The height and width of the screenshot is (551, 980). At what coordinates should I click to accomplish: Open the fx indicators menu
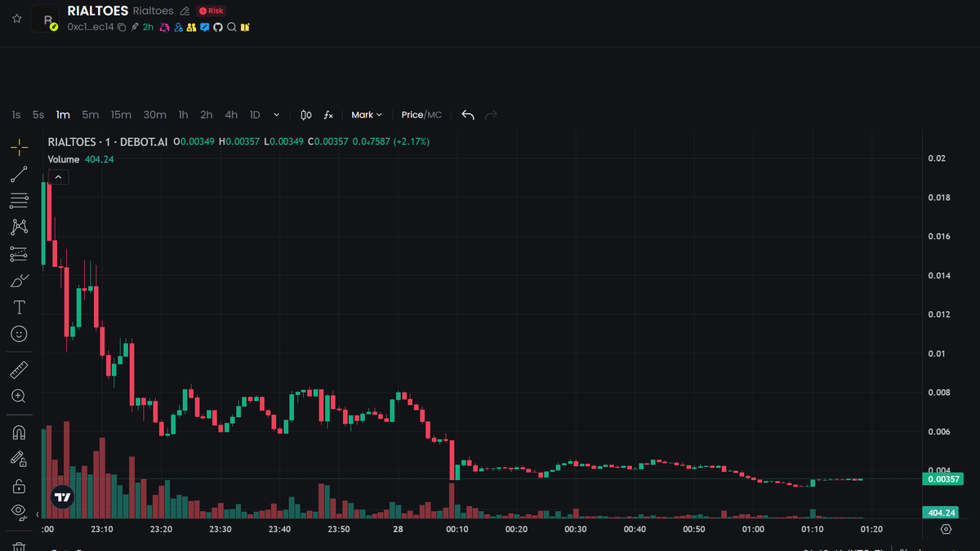[328, 115]
